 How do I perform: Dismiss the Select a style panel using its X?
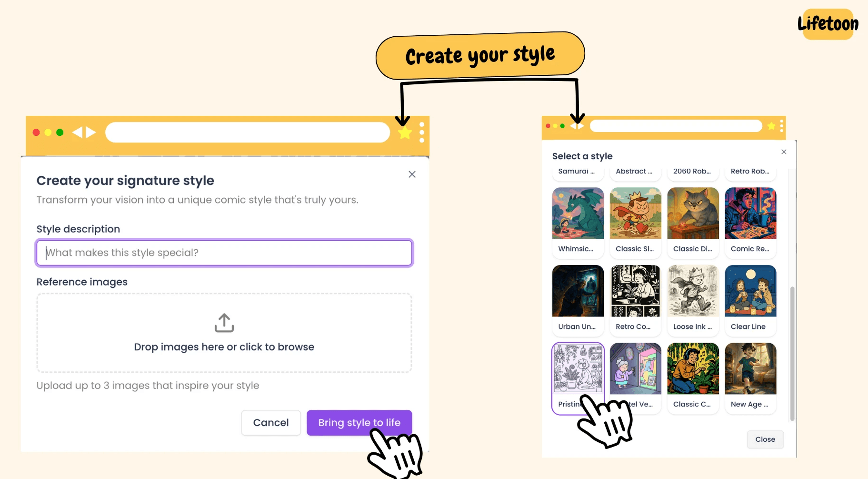click(x=783, y=152)
